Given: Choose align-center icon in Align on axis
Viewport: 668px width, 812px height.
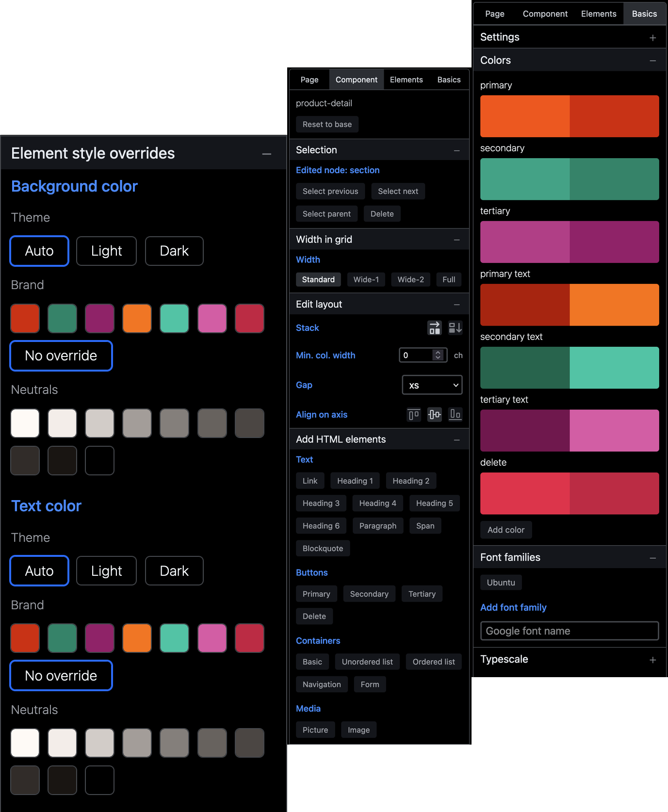Looking at the screenshot, I should pyautogui.click(x=434, y=415).
